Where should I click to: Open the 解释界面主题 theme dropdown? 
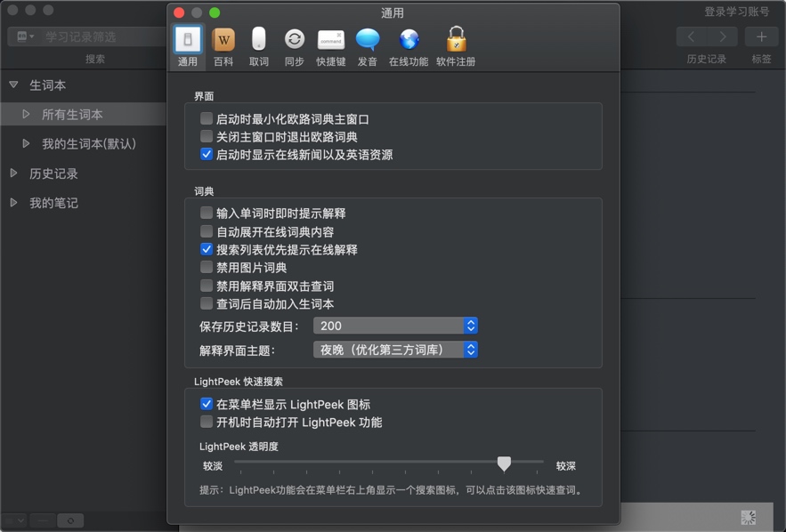[395, 350]
